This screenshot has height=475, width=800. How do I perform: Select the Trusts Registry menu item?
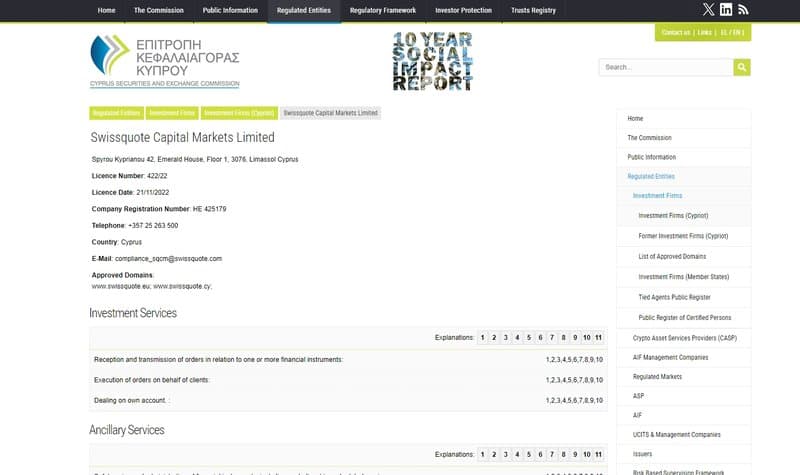click(532, 10)
